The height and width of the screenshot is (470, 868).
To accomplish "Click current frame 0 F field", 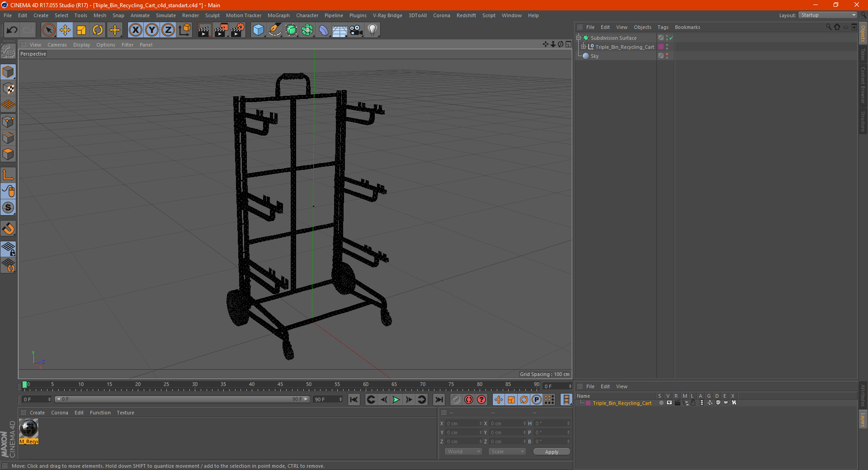I will (36, 399).
